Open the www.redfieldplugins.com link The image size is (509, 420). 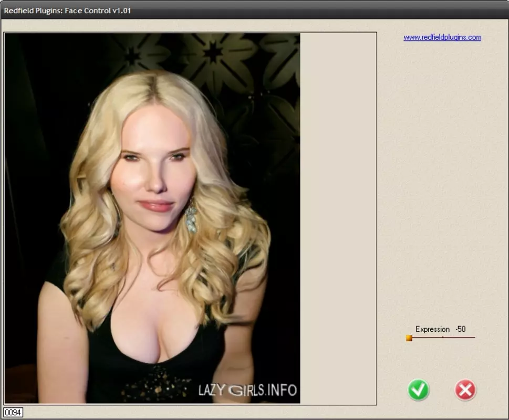pos(442,37)
